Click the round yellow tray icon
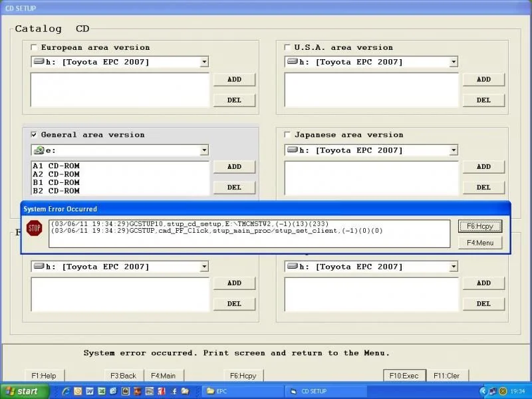This screenshot has height=399, width=532. pyautogui.click(x=503, y=391)
